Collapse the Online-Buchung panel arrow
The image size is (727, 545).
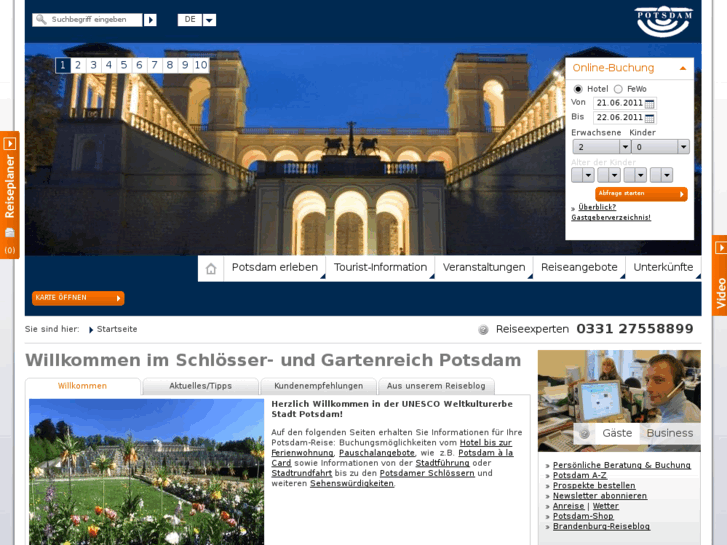[x=682, y=68]
